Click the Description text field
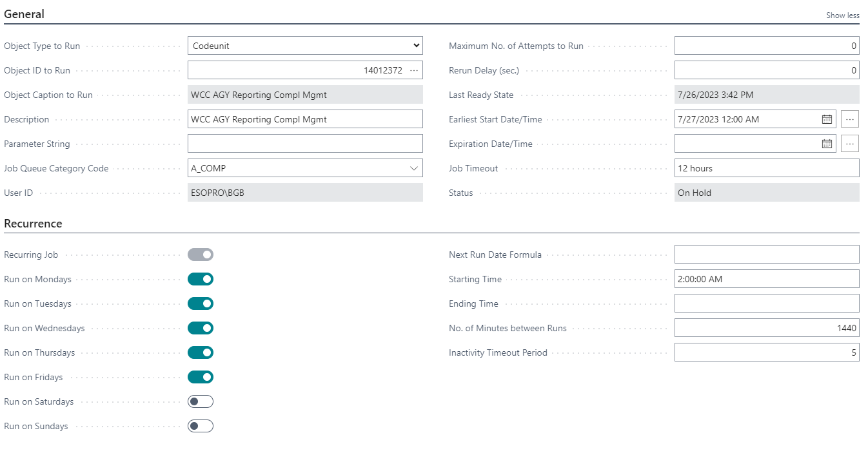Screen dimensions: 868x453 305,119
